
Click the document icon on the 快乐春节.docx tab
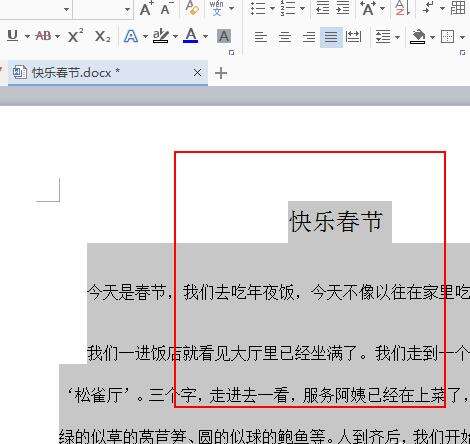[20, 72]
